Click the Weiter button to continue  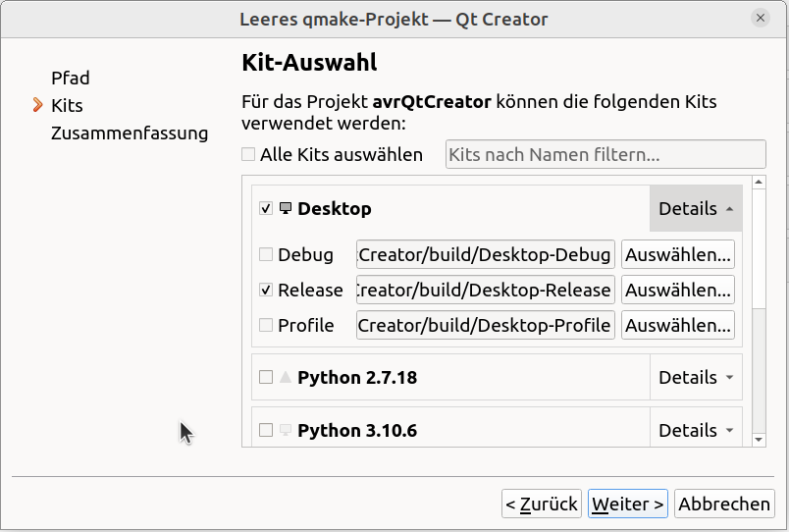(x=627, y=504)
